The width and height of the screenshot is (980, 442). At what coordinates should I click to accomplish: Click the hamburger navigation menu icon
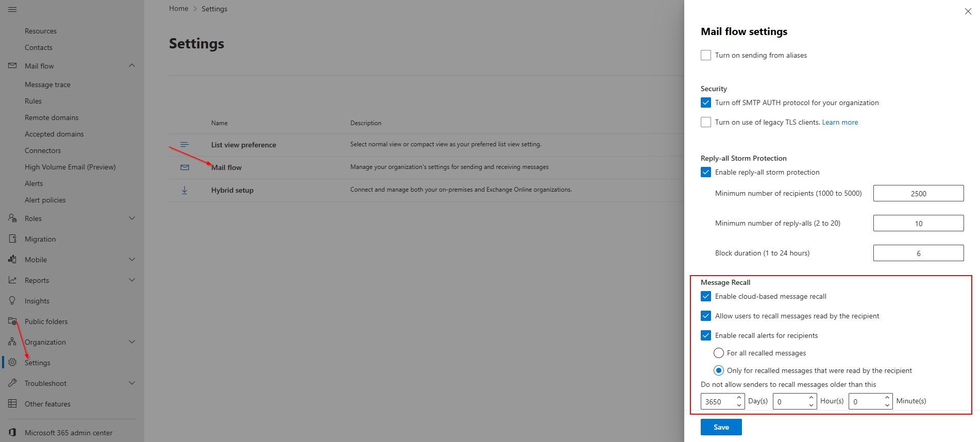click(12, 9)
